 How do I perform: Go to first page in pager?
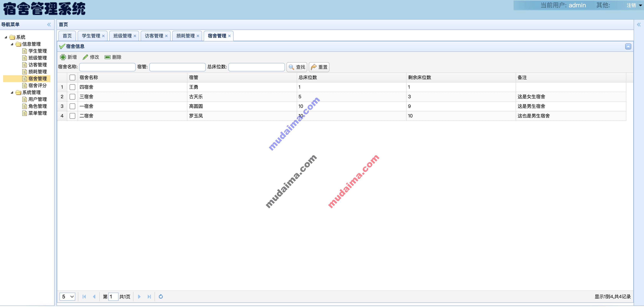[x=84, y=296]
